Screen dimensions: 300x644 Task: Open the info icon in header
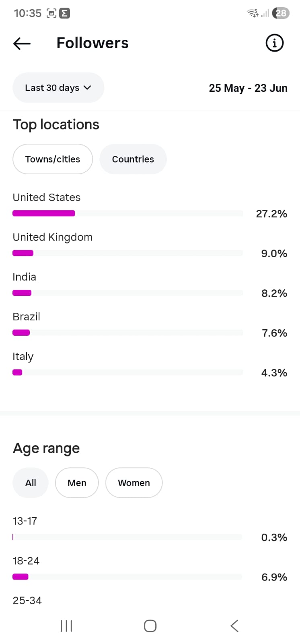[x=275, y=43]
